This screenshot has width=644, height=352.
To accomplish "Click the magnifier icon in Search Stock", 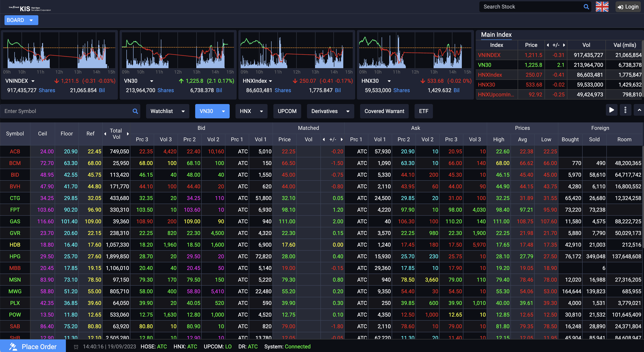I will point(586,7).
